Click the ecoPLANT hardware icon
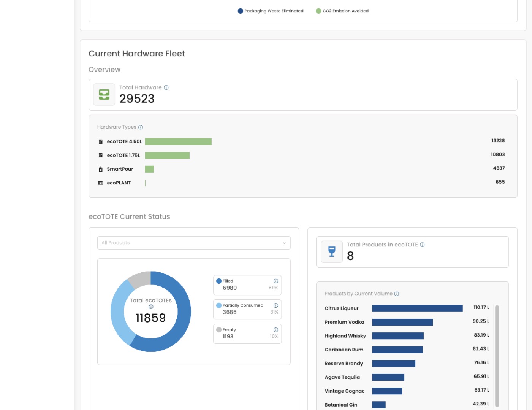The height and width of the screenshot is (410, 532). (101, 183)
